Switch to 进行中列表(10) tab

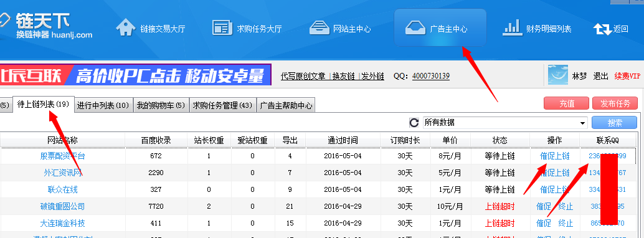click(x=103, y=106)
